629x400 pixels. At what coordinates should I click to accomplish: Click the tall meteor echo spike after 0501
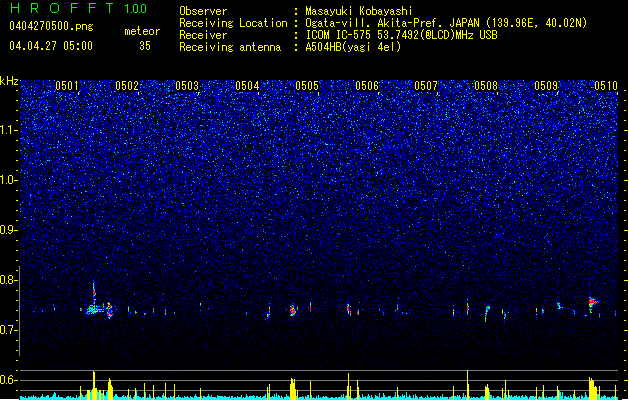coord(94,295)
